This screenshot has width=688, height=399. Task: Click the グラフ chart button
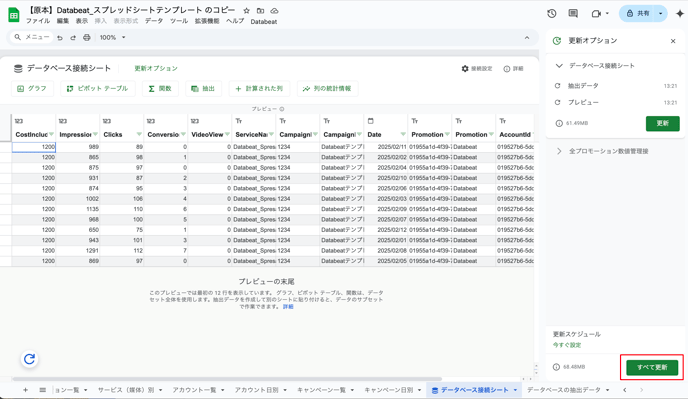coord(32,89)
